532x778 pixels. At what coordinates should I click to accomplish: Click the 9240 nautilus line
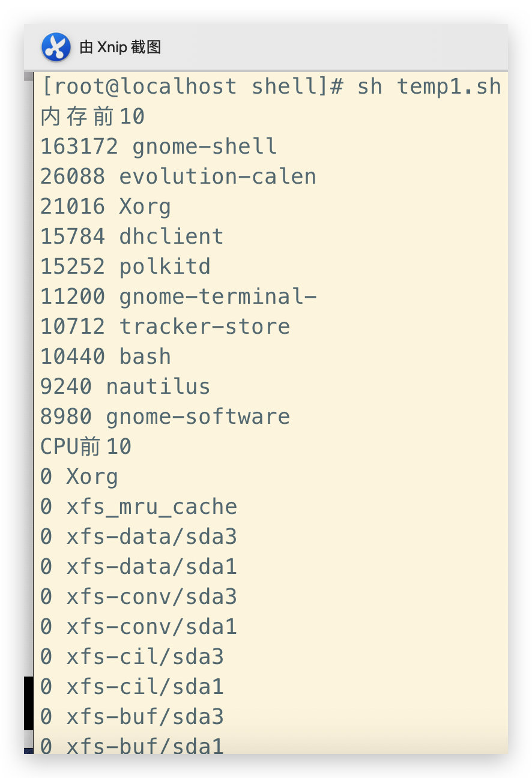pos(125,387)
